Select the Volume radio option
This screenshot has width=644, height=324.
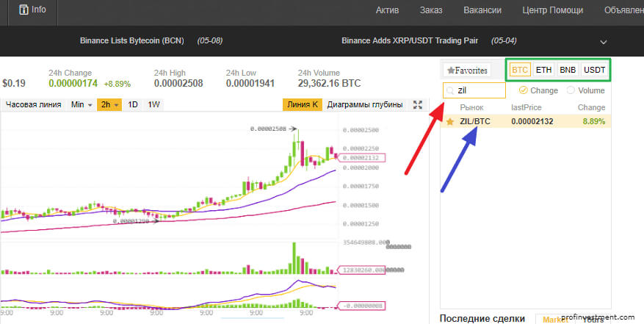571,90
